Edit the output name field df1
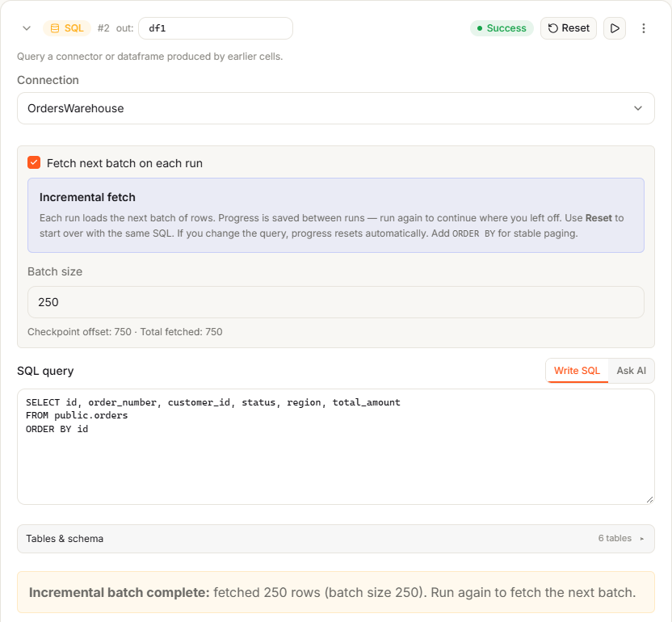Screen dimensions: 672x622 click(216, 28)
